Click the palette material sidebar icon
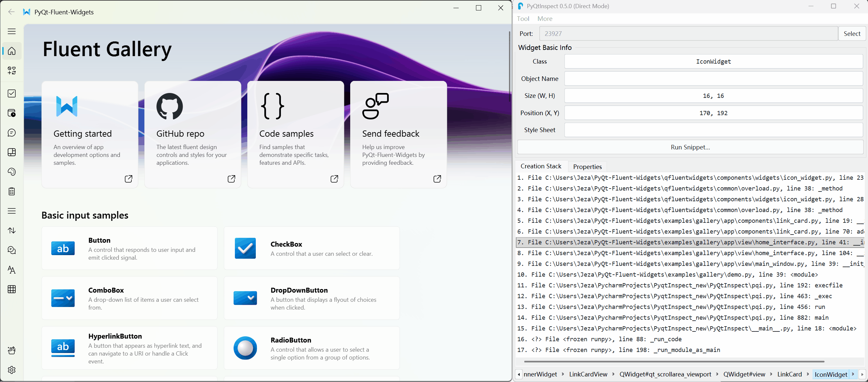The width and height of the screenshot is (868, 382). click(12, 172)
